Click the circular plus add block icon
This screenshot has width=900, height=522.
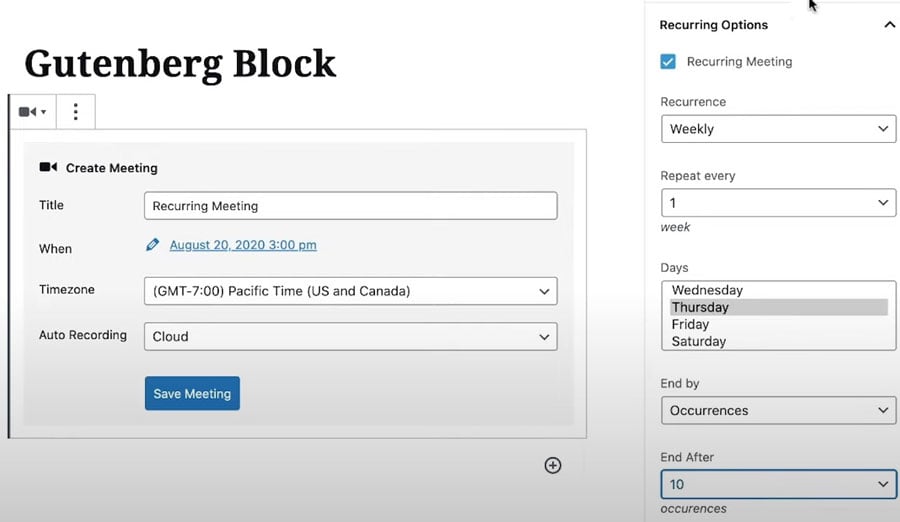[553, 465]
